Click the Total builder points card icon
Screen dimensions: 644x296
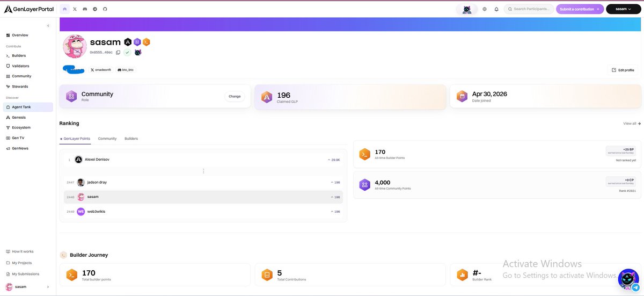71,275
